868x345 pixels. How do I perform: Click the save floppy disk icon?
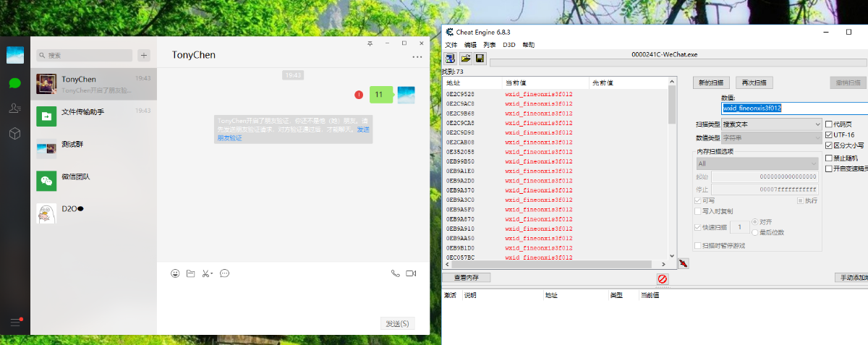(480, 59)
